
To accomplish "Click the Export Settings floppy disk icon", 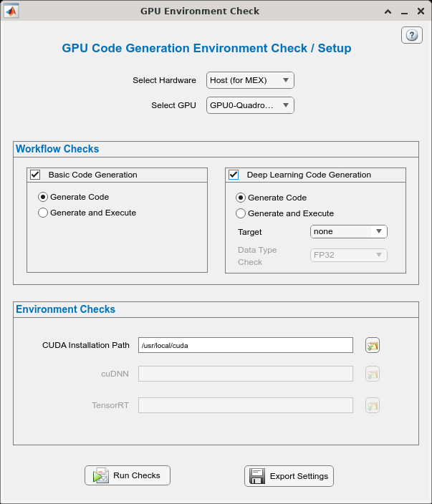I will 257,476.
